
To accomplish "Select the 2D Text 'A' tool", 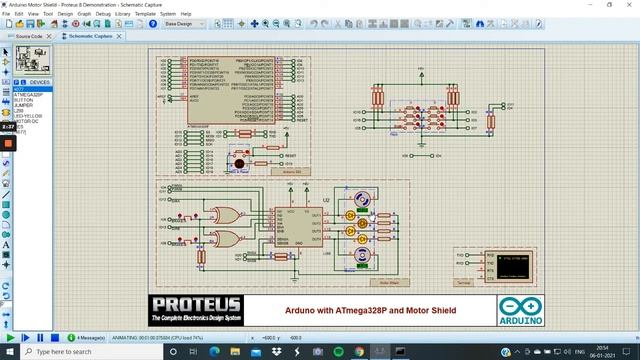I will pyautogui.click(x=6, y=245).
